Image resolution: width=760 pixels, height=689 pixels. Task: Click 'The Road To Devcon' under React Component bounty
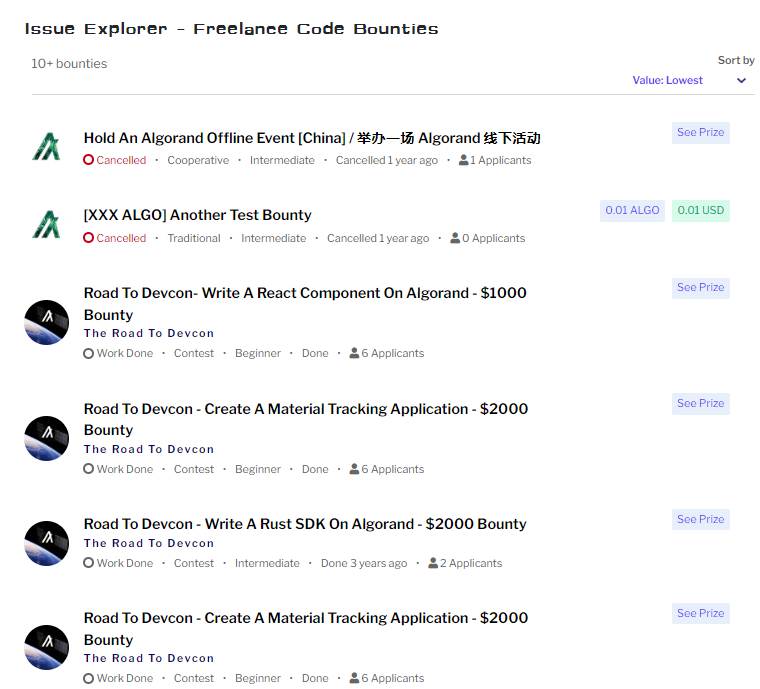click(149, 333)
